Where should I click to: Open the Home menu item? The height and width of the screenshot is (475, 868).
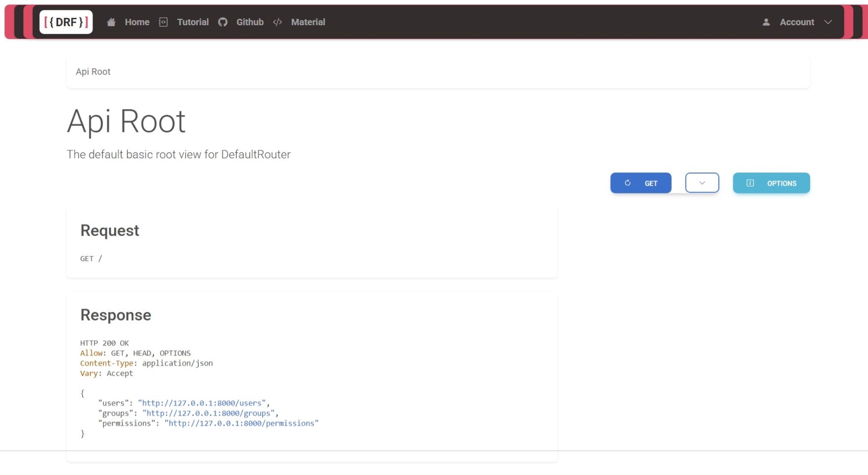(x=137, y=22)
